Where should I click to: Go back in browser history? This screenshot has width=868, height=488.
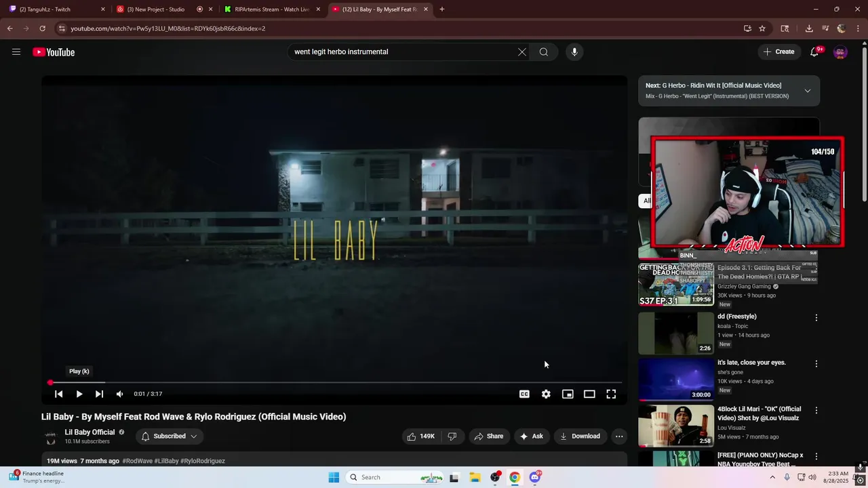coord(9,28)
